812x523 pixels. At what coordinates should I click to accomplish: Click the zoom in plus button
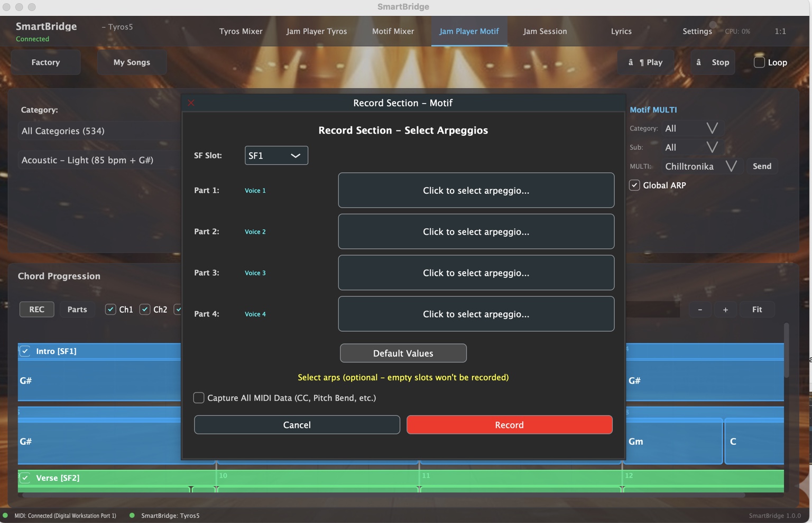coord(725,310)
